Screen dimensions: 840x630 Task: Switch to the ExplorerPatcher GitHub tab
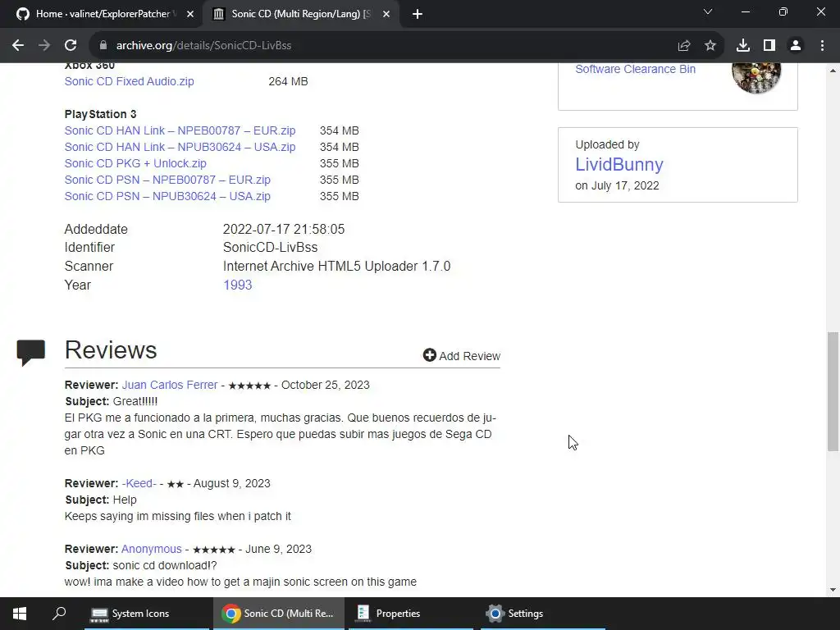(102, 14)
